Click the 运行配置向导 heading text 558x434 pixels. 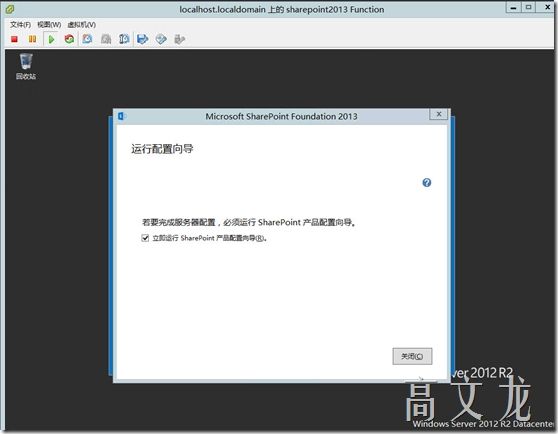[162, 149]
